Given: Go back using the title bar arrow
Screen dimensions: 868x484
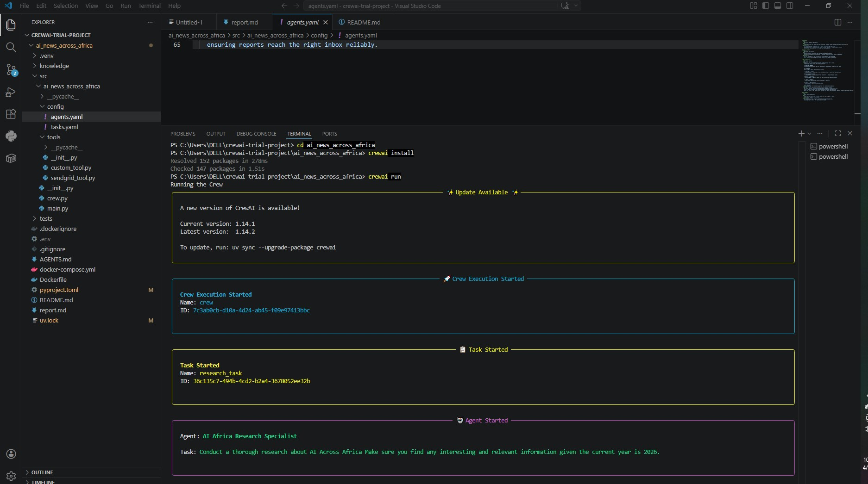Looking at the screenshot, I should point(284,6).
